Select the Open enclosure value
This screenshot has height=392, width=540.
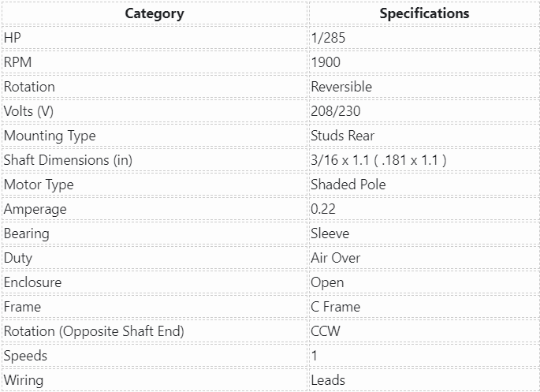(x=328, y=282)
